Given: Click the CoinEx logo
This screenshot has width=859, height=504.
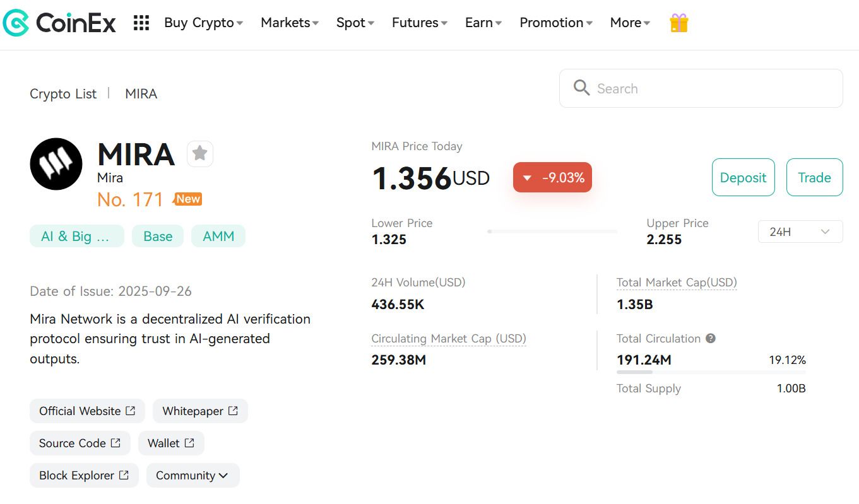Looking at the screenshot, I should (59, 23).
